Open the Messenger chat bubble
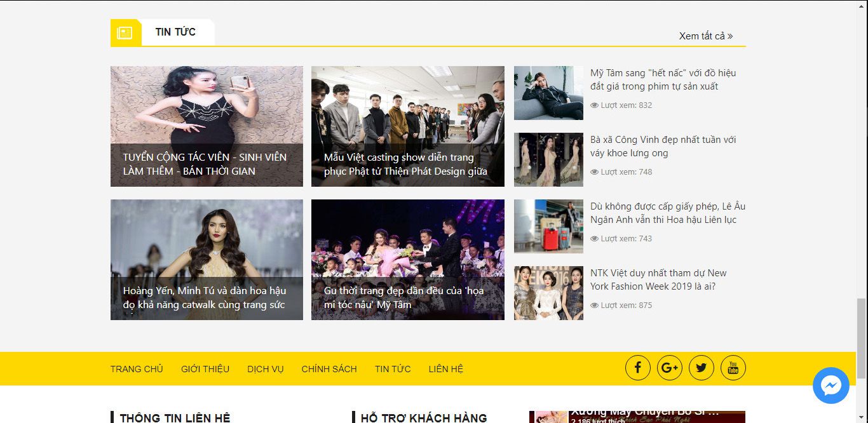The height and width of the screenshot is (423, 868). point(831,386)
